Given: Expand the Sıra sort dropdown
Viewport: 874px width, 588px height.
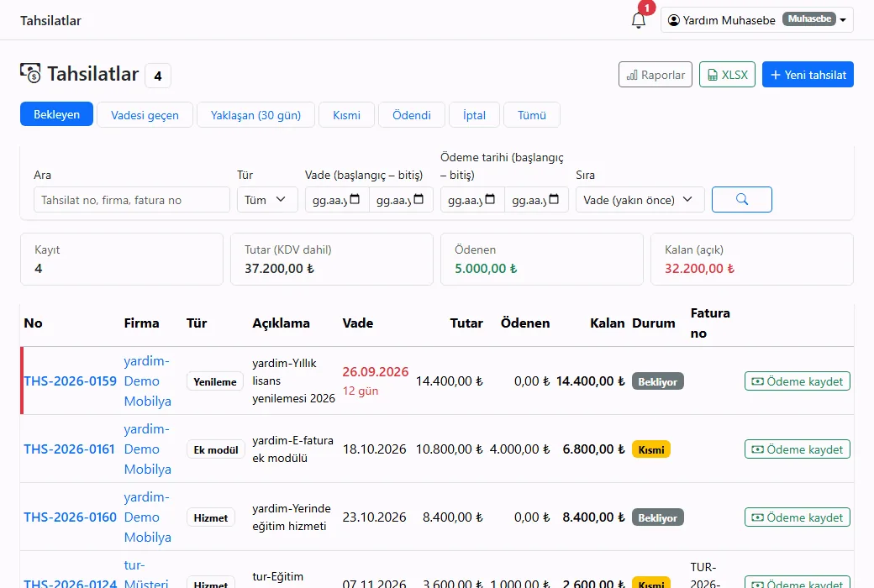Looking at the screenshot, I should click(640, 200).
